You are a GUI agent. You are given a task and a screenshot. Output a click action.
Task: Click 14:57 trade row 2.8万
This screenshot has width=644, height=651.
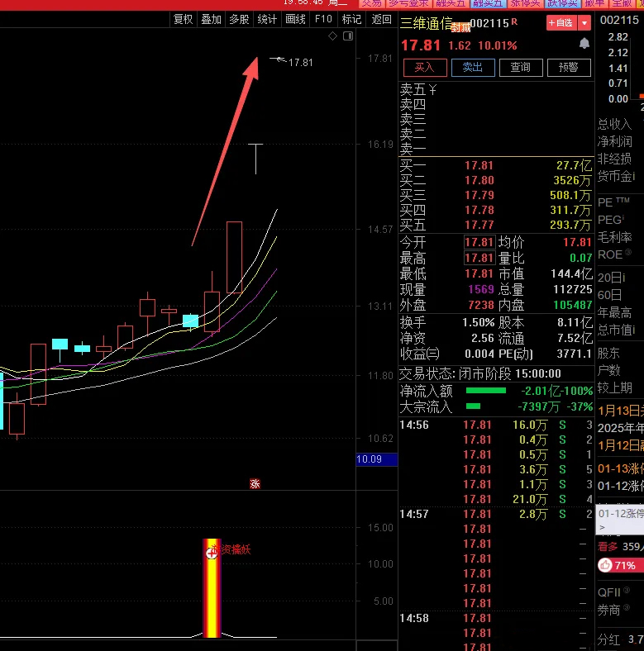496,514
